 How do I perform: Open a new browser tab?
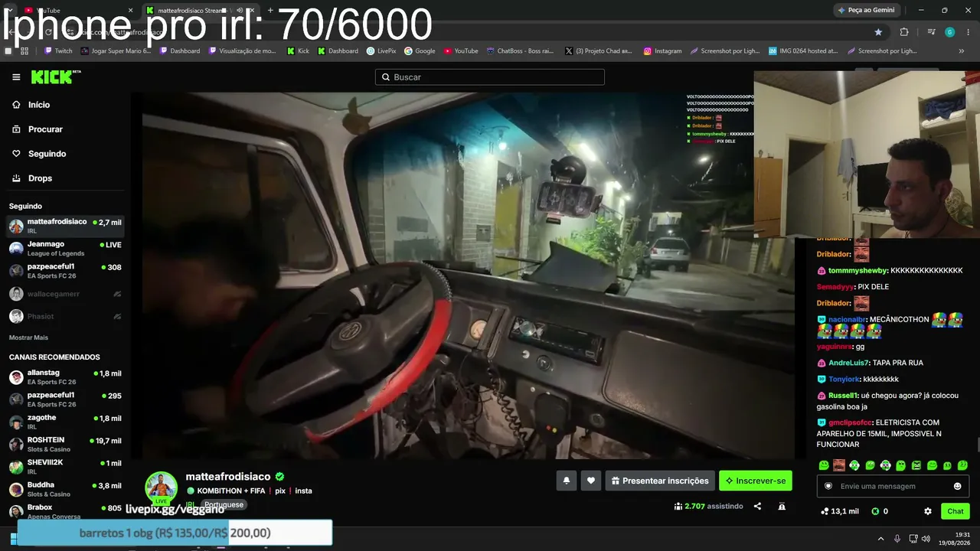(x=270, y=10)
